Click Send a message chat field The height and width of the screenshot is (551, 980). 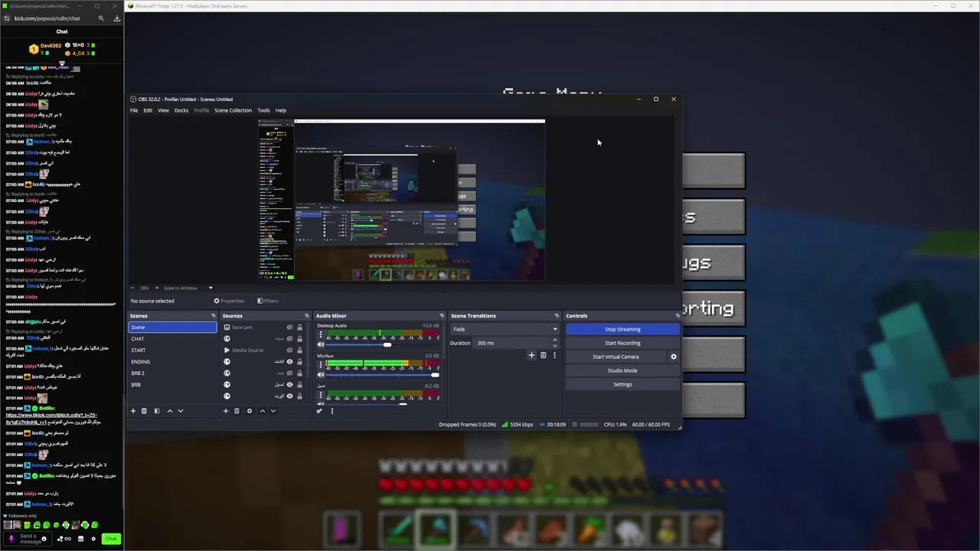(28, 539)
